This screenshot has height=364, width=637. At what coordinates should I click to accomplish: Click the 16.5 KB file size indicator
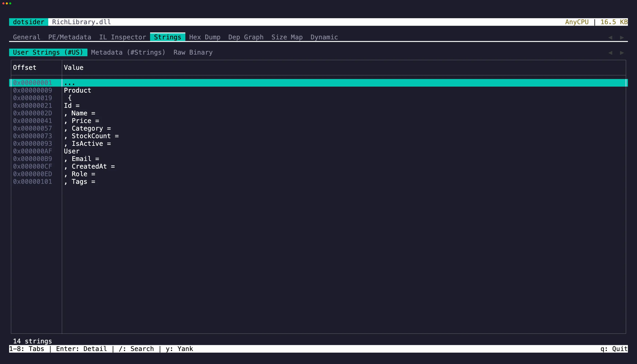(613, 22)
